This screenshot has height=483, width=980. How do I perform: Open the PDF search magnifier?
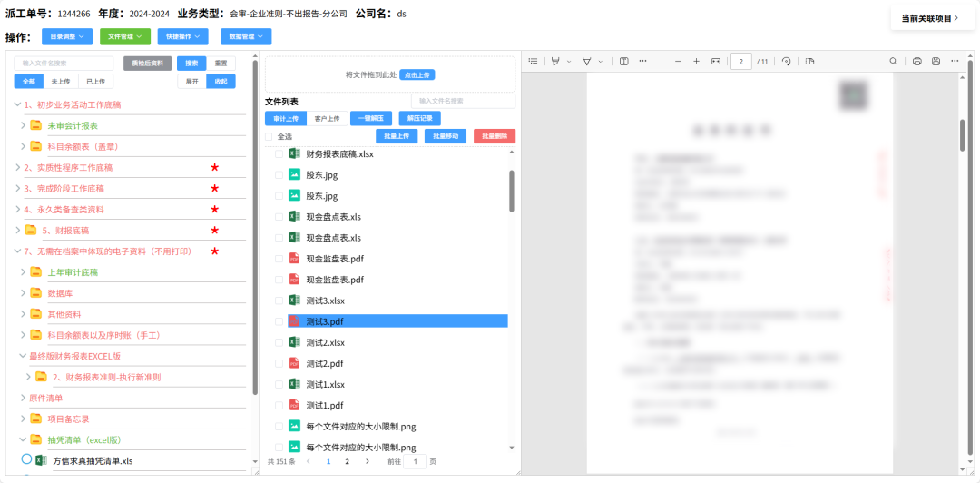tap(893, 61)
